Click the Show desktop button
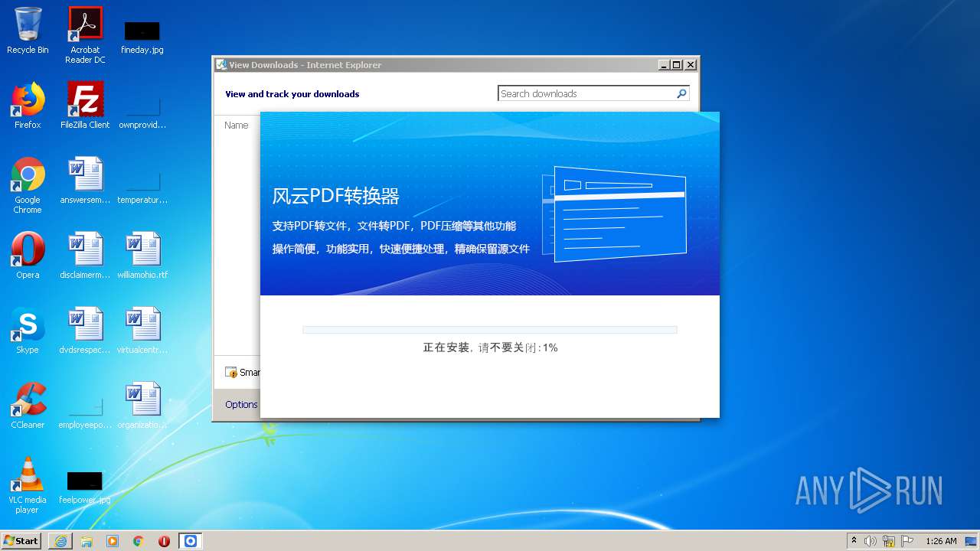This screenshot has width=980, height=551. pos(972,541)
